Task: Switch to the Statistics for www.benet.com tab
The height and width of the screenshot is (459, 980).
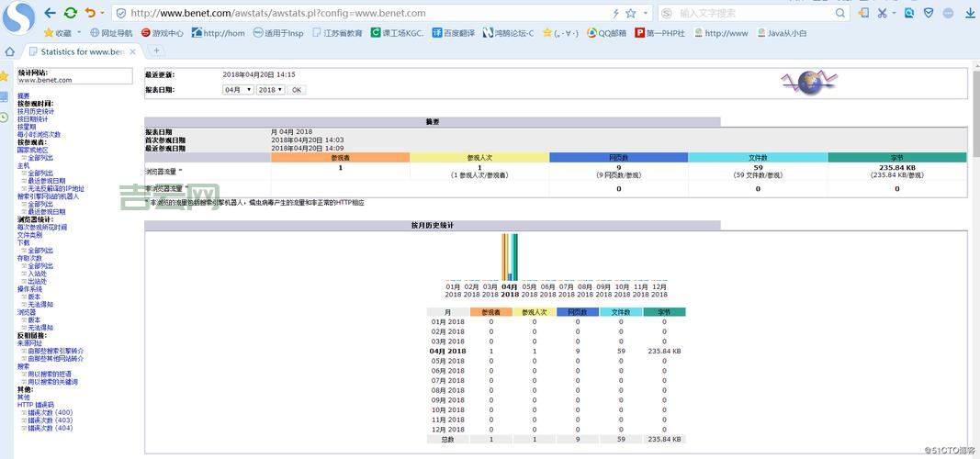Action: click(x=81, y=51)
